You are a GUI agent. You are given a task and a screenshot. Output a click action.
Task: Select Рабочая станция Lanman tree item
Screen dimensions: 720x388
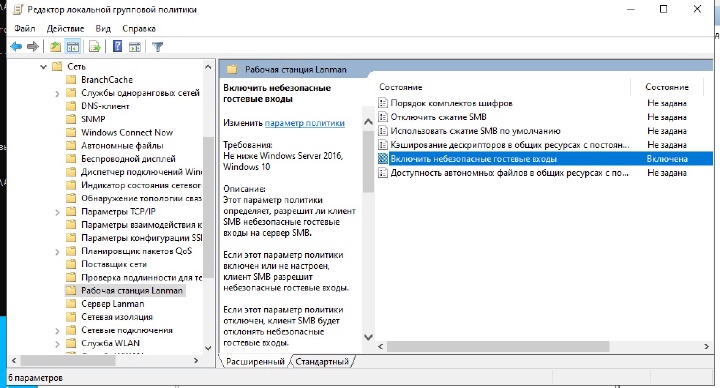pos(132,291)
